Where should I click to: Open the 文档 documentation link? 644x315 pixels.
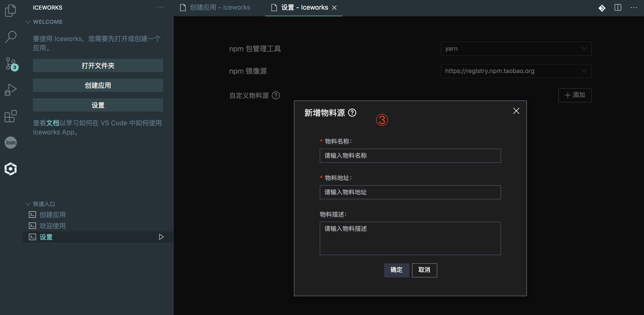click(53, 123)
